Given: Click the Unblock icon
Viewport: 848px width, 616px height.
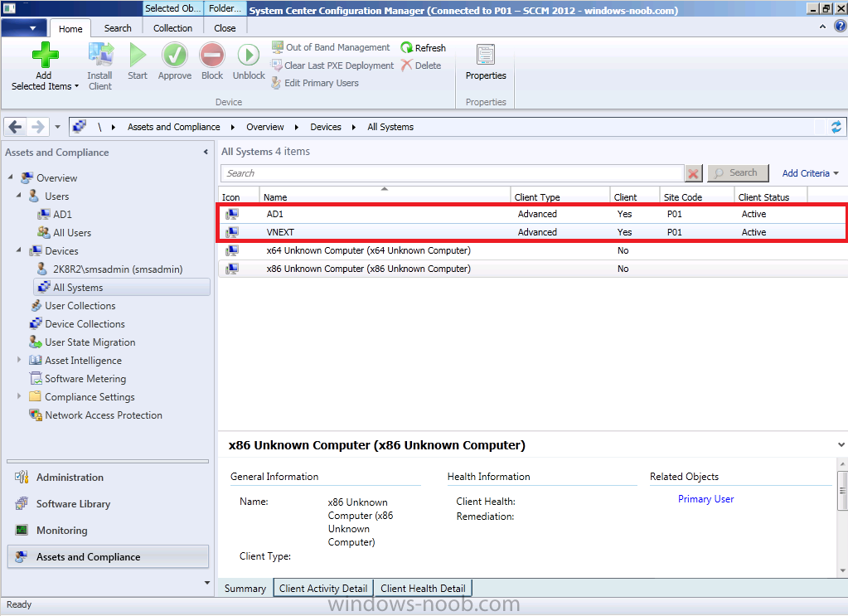Looking at the screenshot, I should pos(249,55).
